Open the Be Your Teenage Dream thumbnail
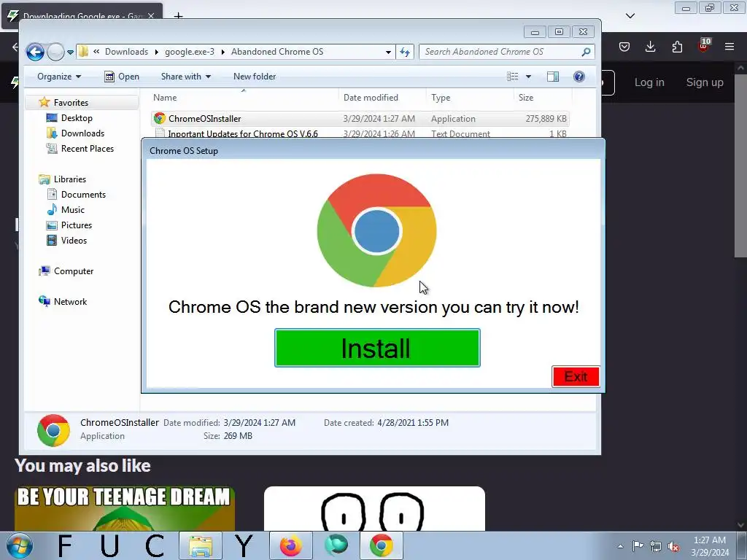This screenshot has width=747, height=560. pyautogui.click(x=124, y=508)
